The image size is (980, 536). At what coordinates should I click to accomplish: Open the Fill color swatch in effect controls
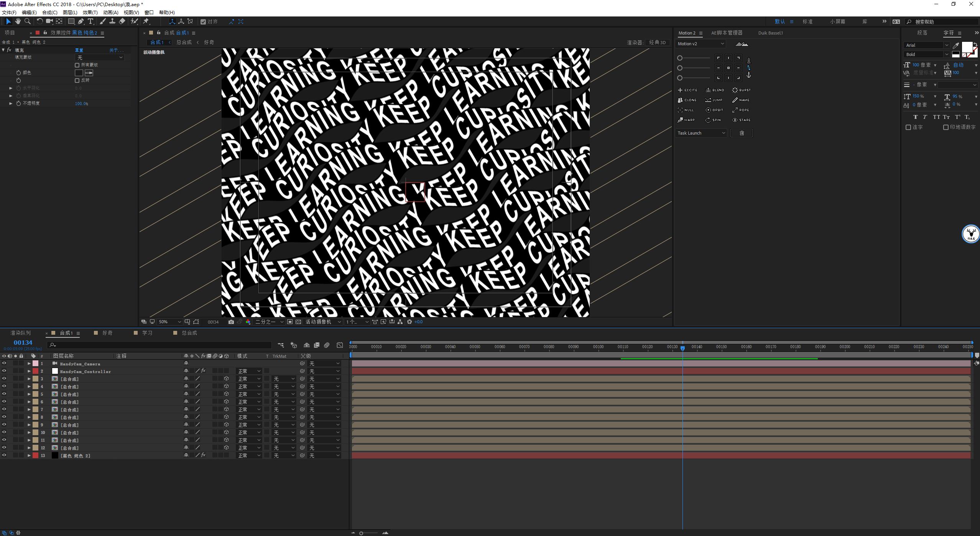point(79,72)
